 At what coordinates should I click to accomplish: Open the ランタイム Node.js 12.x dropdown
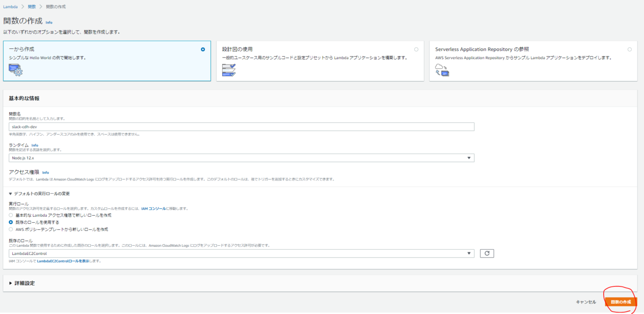click(x=241, y=158)
